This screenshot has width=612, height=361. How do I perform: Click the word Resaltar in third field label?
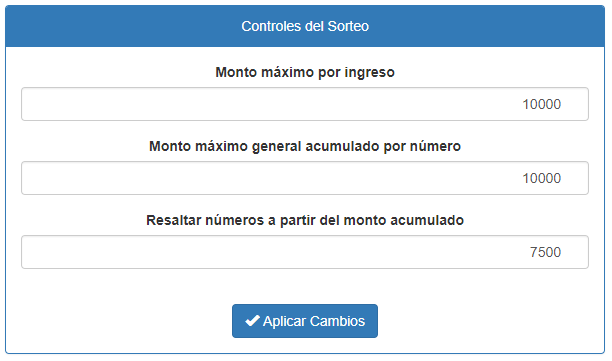[x=174, y=220]
